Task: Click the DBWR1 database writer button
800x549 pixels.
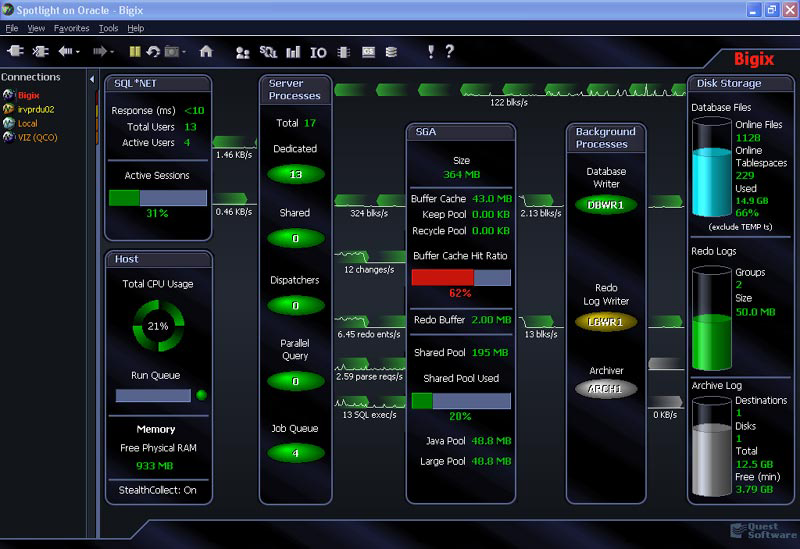Action: point(606,205)
